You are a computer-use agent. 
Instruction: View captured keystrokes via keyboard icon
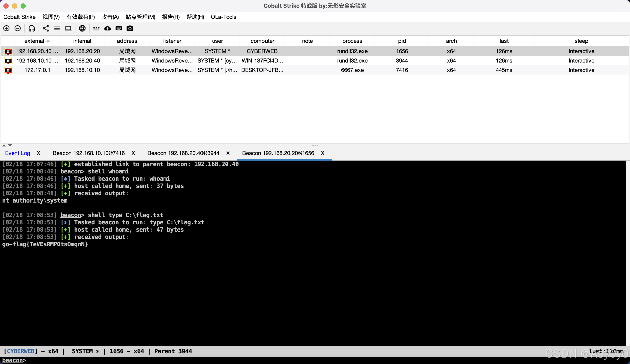point(118,28)
